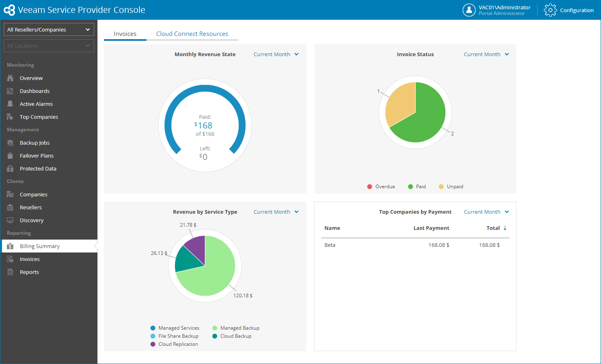
Task: Open Reports in the sidebar
Action: pos(49,272)
